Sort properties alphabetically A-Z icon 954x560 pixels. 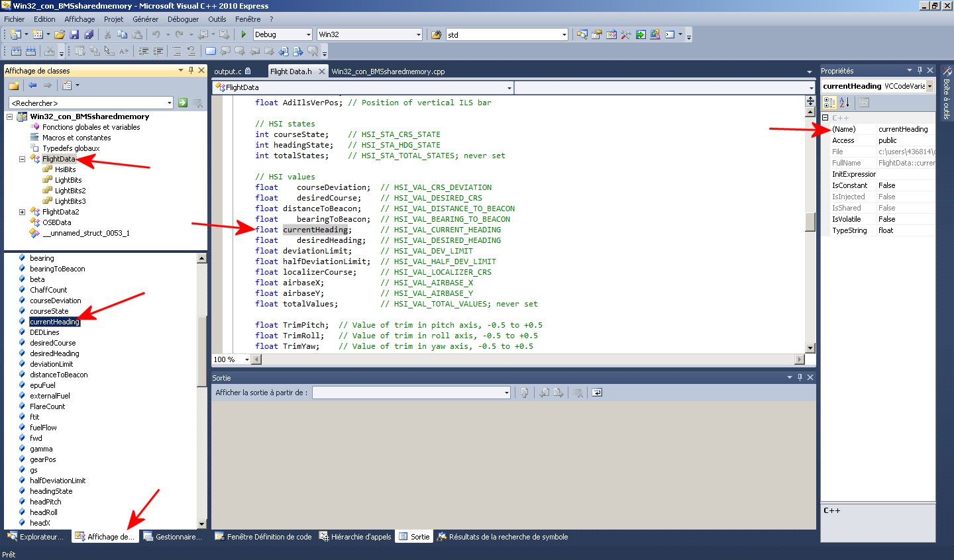[x=844, y=102]
